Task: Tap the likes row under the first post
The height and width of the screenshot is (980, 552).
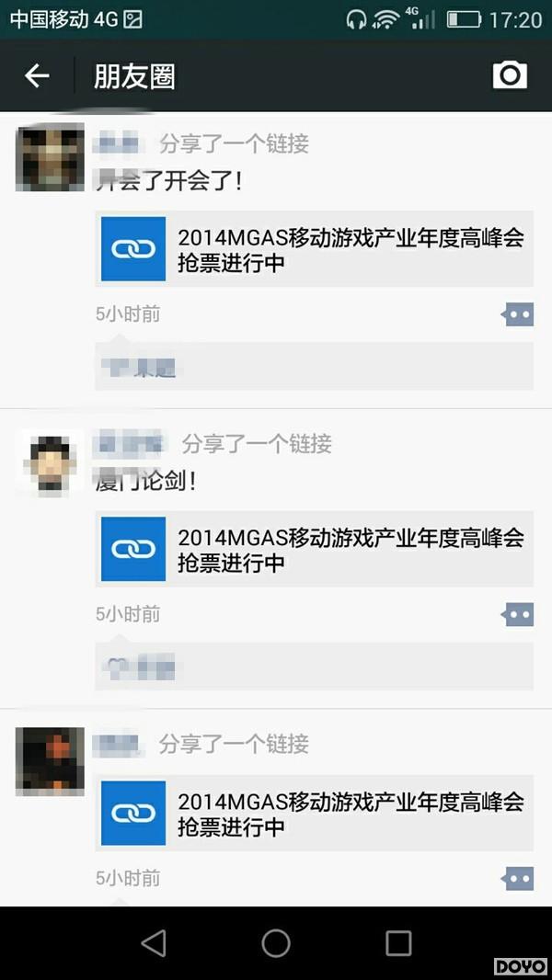Action: 315,367
